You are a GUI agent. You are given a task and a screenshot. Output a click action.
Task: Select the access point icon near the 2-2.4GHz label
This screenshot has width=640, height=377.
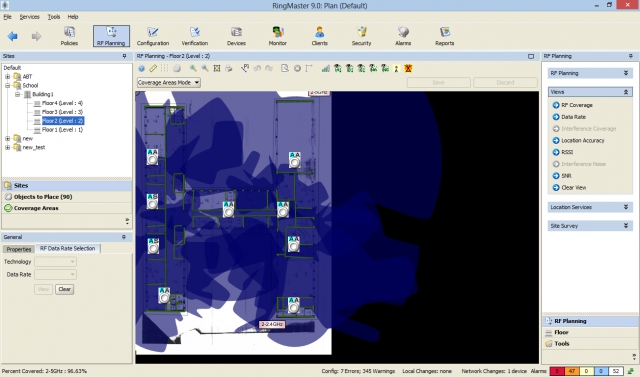click(293, 305)
